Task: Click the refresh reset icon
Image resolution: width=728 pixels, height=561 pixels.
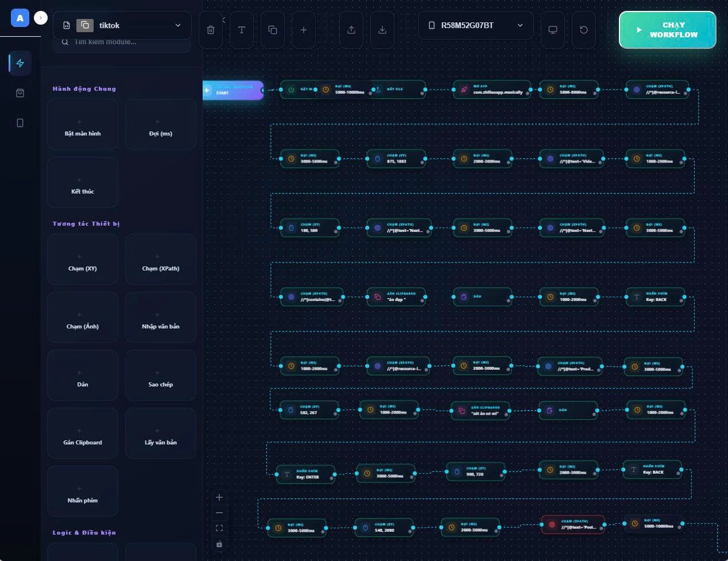Action: pyautogui.click(x=584, y=30)
